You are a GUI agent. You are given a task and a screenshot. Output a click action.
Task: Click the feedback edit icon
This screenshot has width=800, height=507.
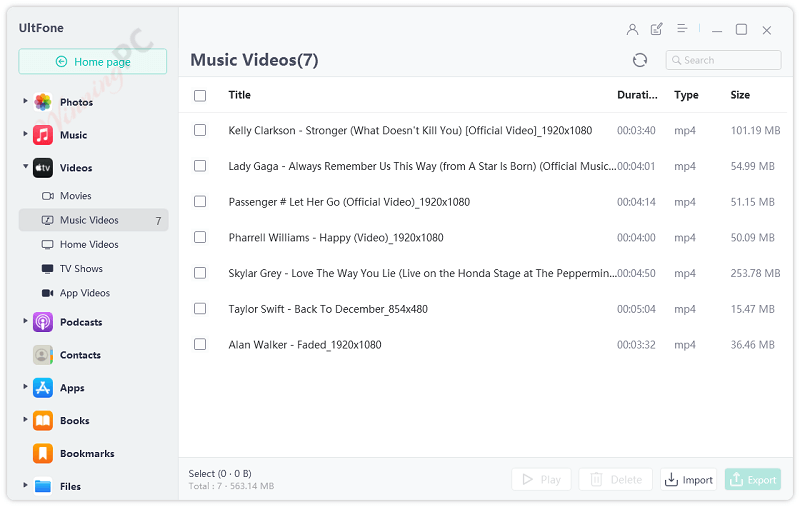coord(657,29)
